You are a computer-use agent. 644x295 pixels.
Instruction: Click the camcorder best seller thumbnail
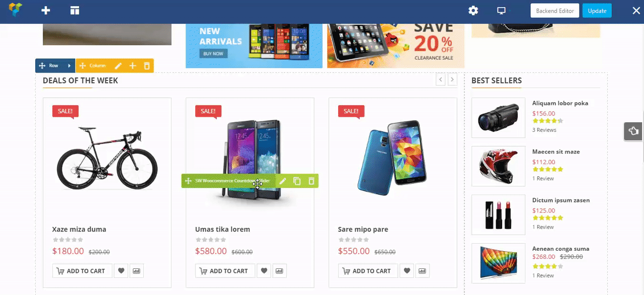click(x=498, y=118)
